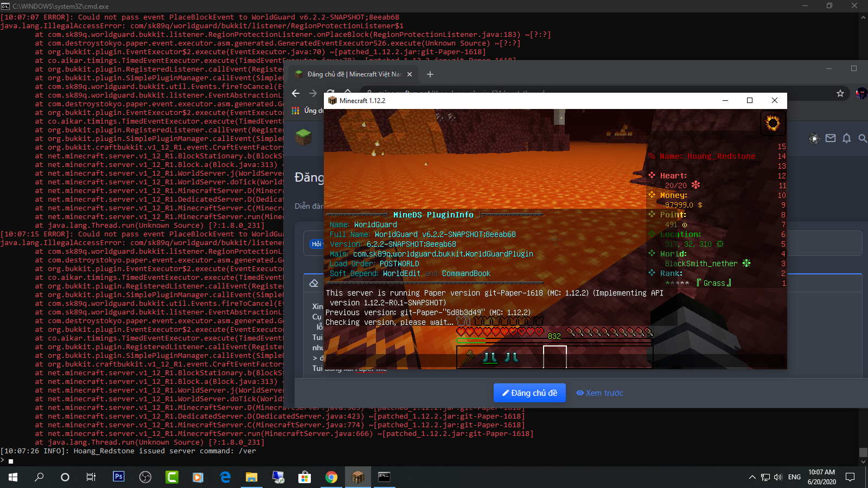Launch OBS Studio from the taskbar
The width and height of the screenshot is (868, 488).
pyautogui.click(x=145, y=477)
